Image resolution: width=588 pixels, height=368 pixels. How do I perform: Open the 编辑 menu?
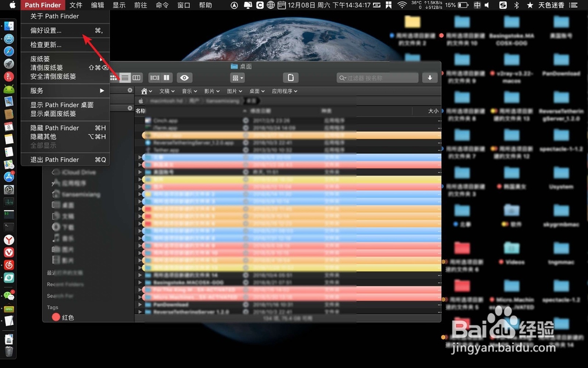[x=98, y=5]
